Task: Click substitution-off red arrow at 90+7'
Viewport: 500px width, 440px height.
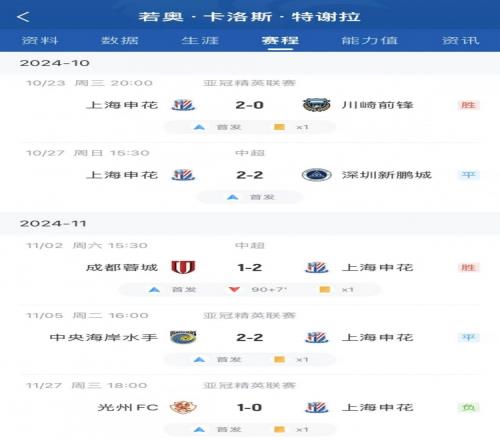Action: coord(234,289)
